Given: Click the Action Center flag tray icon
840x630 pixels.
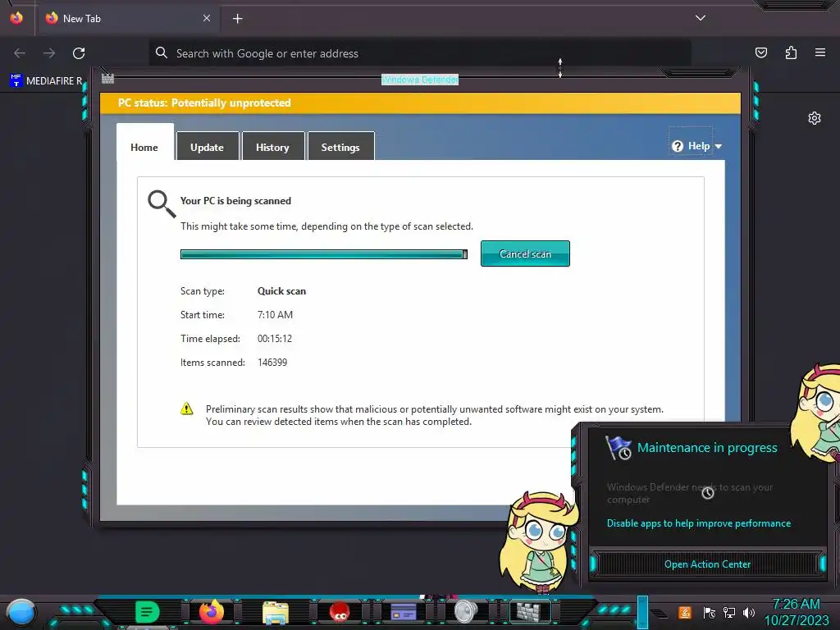Looking at the screenshot, I should coord(709,612).
